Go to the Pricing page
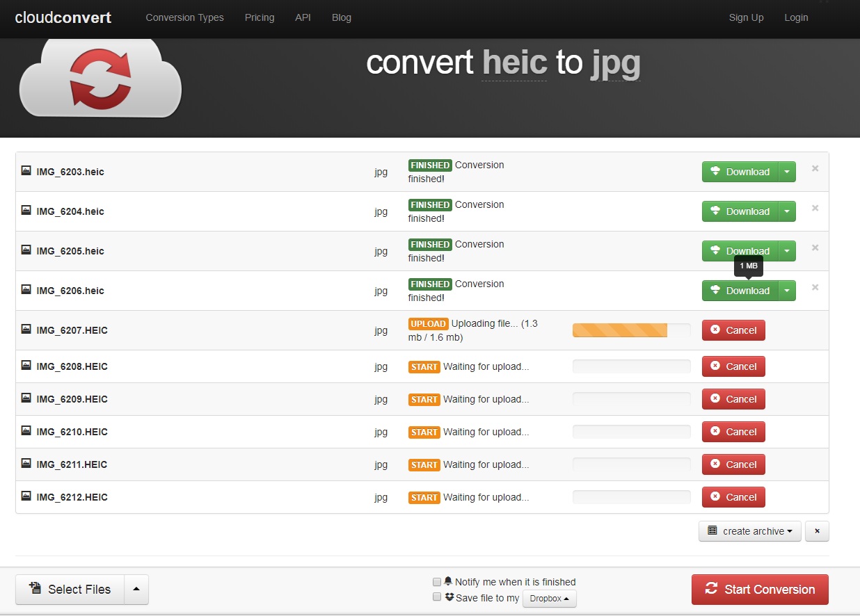This screenshot has width=860, height=616. pyautogui.click(x=260, y=17)
